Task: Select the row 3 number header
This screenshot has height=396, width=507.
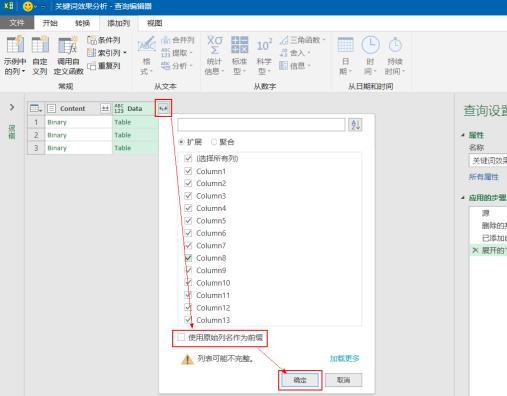Action: click(x=36, y=148)
